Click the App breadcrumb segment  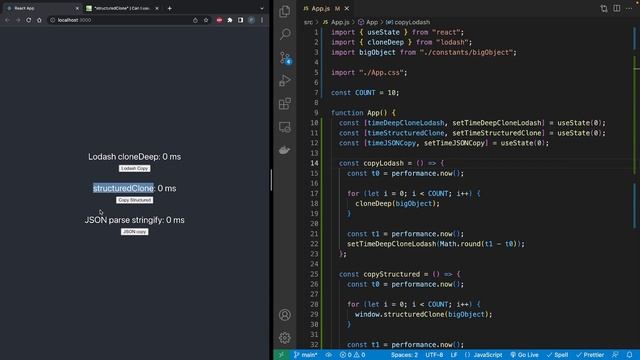pyautogui.click(x=368, y=22)
